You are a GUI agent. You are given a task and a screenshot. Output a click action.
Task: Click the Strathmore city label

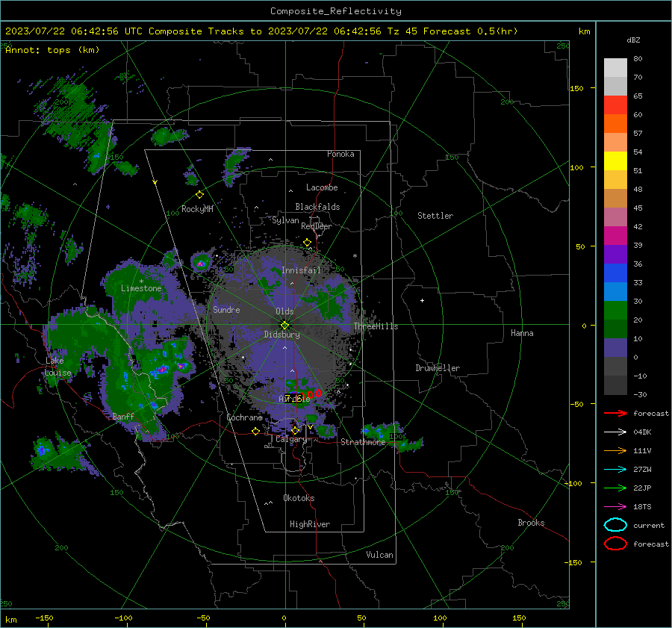(363, 442)
